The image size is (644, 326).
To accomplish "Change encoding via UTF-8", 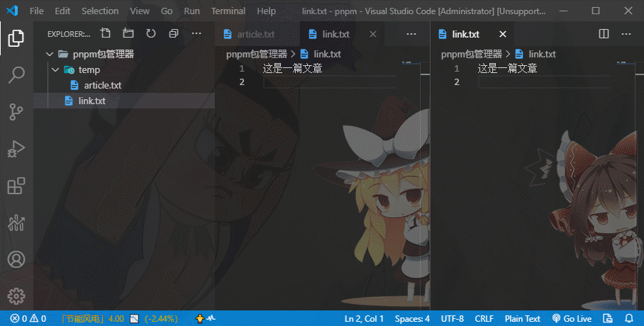I will coord(453,319).
